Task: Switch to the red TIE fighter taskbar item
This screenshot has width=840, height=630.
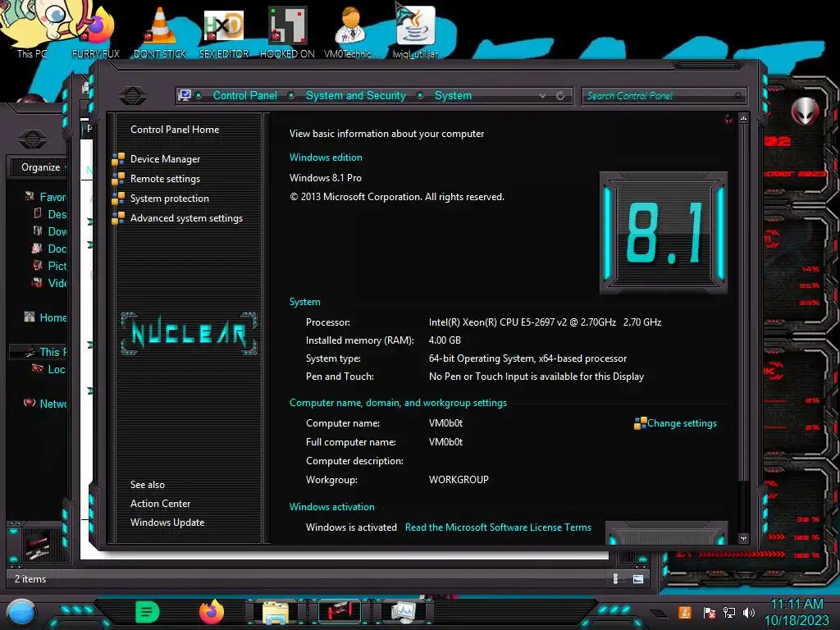Action: [x=339, y=612]
